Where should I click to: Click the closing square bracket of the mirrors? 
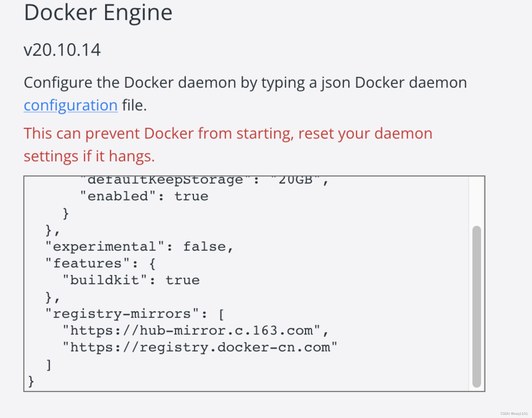coord(49,365)
